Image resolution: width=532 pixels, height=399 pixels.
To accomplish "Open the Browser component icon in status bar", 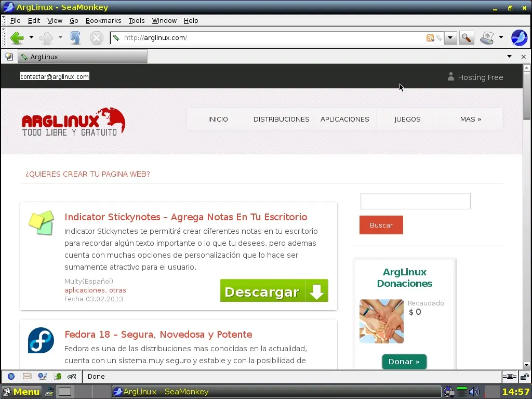I will (11, 376).
